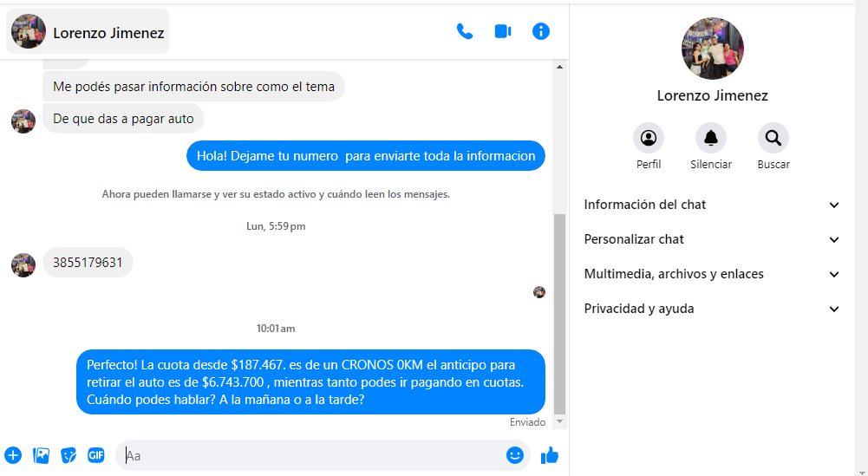The height and width of the screenshot is (476, 868).
Task: Open Lorenzo Jimenez's large profile picture
Action: pos(713,49)
